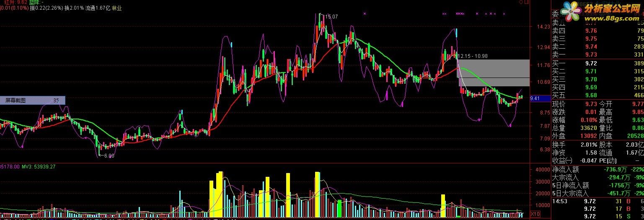
Task: Click the 10.69 price axis label
Action: click(x=543, y=82)
